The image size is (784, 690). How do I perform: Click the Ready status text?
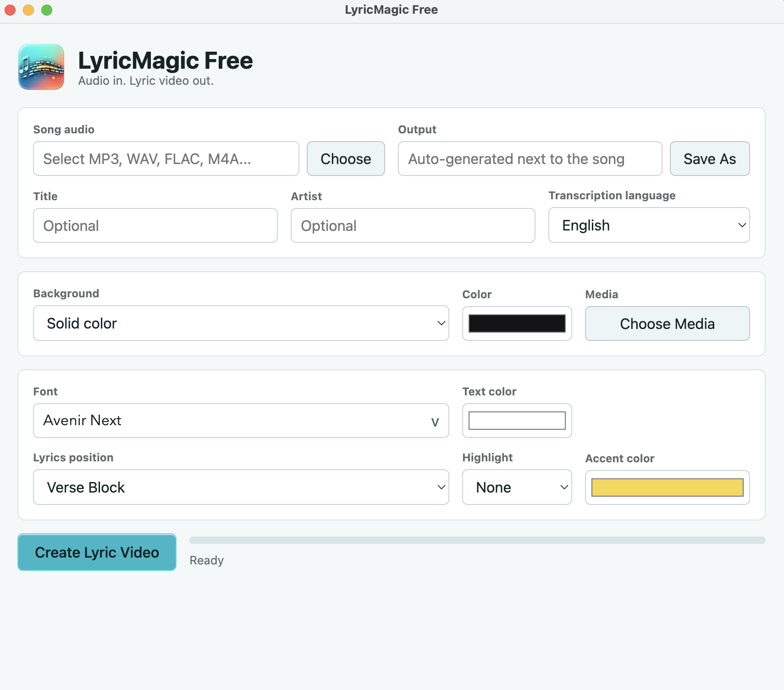207,560
